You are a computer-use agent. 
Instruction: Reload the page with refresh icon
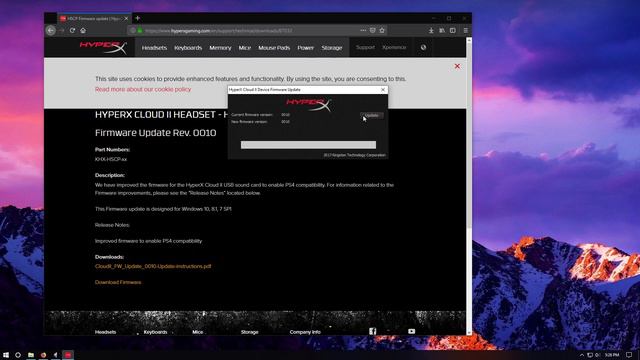coord(72,30)
